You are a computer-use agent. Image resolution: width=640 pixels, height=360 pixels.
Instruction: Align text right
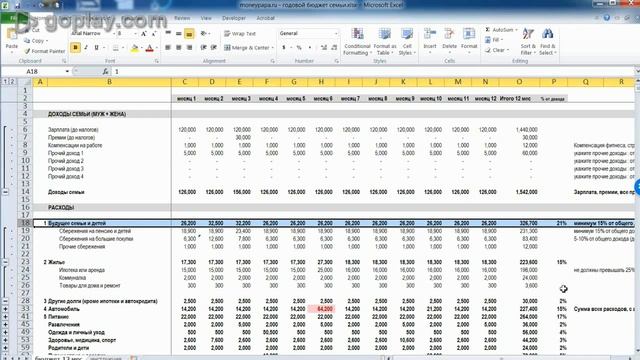coord(189,48)
